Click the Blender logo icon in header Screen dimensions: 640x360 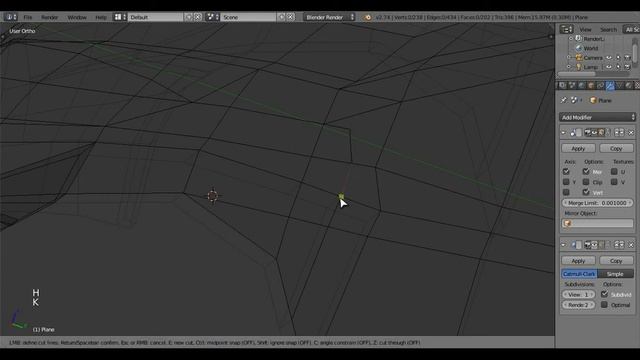[x=367, y=17]
